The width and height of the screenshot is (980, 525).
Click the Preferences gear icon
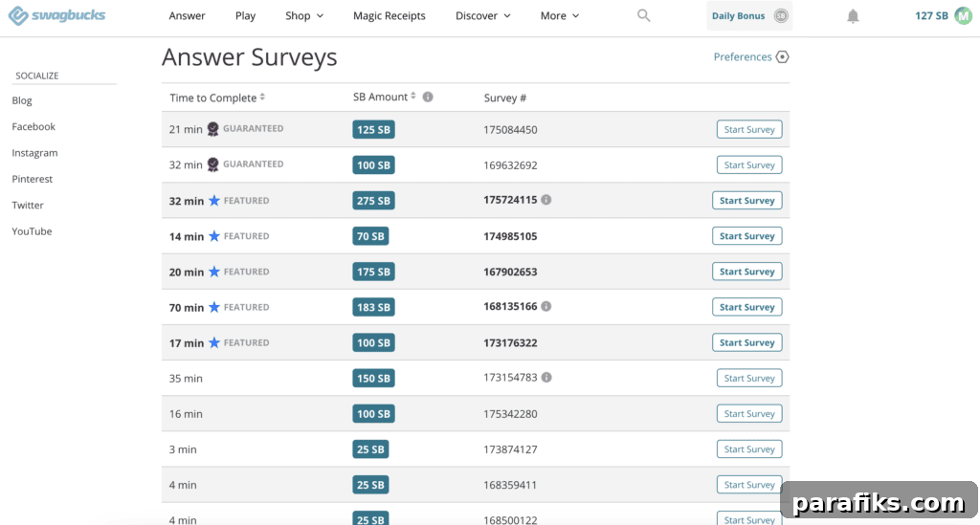click(782, 56)
